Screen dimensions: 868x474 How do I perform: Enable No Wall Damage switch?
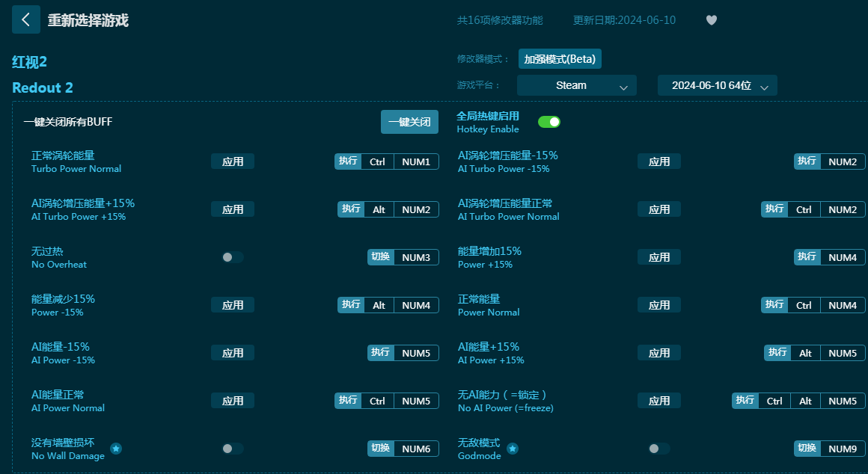coord(233,449)
